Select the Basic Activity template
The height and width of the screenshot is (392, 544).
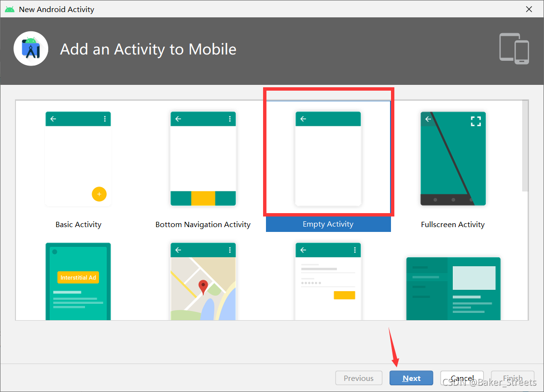pos(78,159)
